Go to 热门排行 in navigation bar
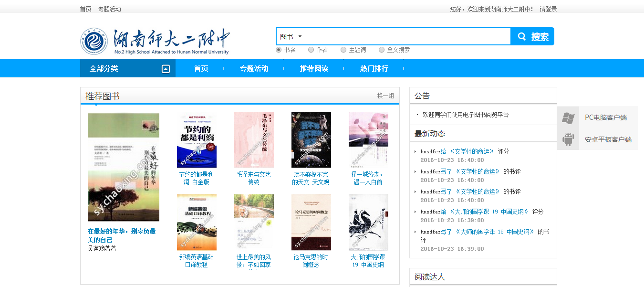644x287 pixels. pos(374,68)
